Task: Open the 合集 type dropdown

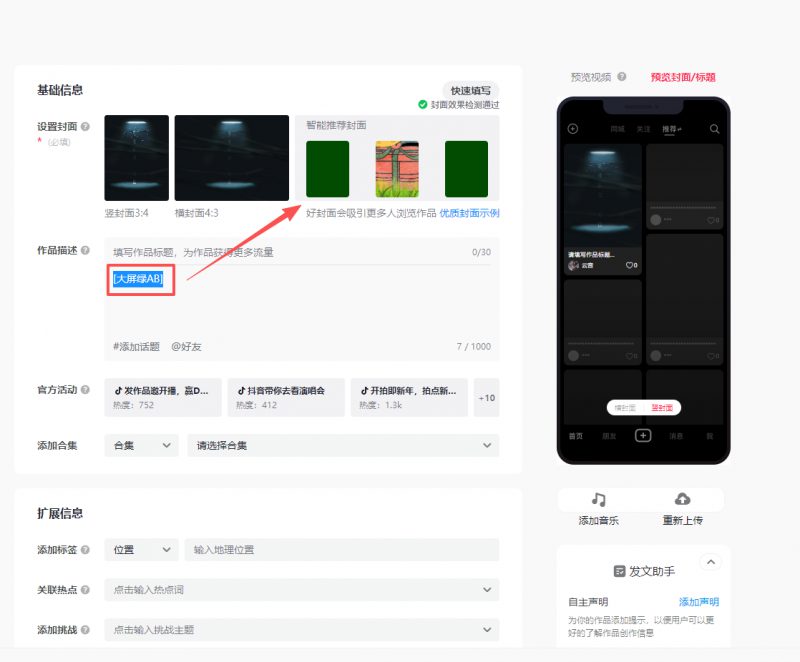Action: pos(141,446)
